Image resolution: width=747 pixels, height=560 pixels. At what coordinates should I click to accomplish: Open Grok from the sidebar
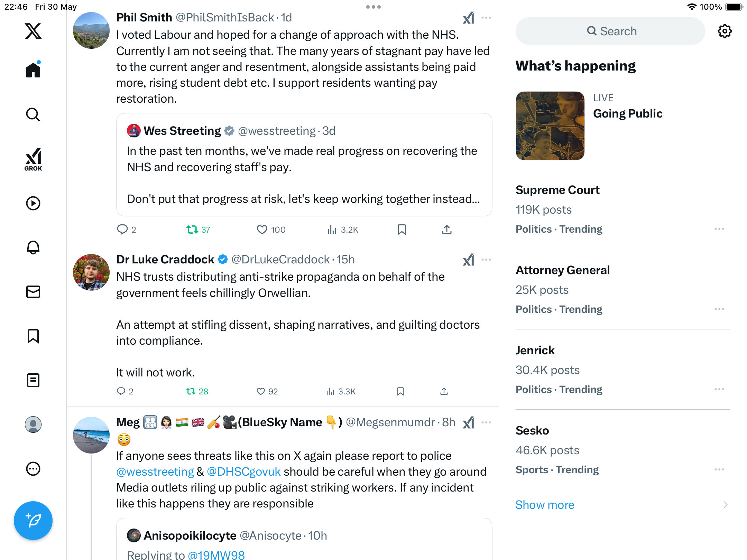(33, 159)
